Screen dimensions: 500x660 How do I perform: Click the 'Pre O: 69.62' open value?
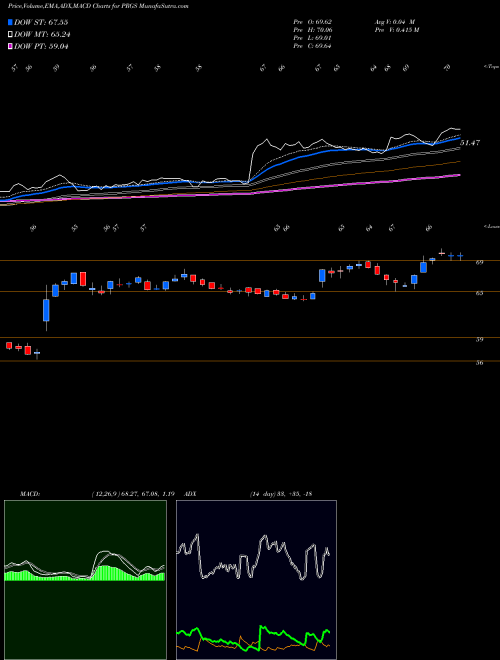coord(312,22)
